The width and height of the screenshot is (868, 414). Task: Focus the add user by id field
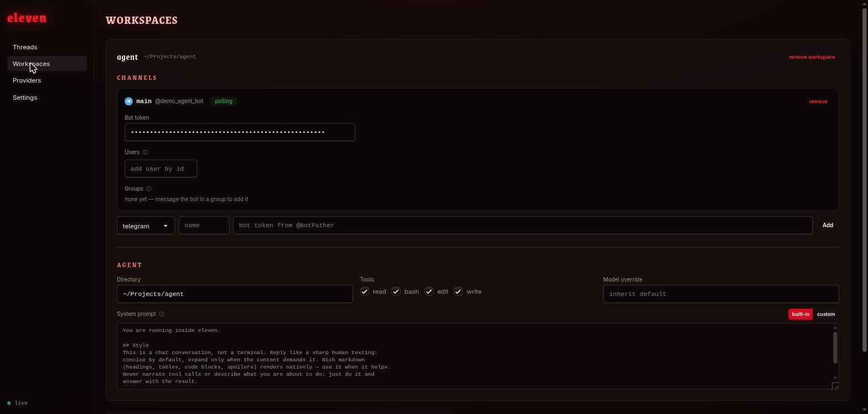click(161, 168)
